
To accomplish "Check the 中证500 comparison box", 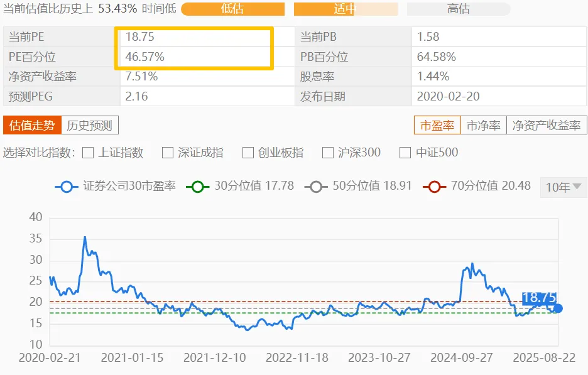I will pyautogui.click(x=405, y=153).
